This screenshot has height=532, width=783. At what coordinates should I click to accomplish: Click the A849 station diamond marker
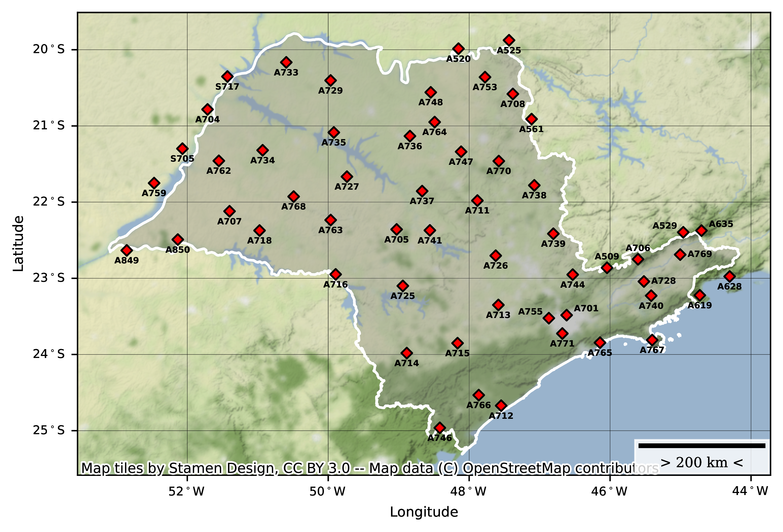point(126,250)
